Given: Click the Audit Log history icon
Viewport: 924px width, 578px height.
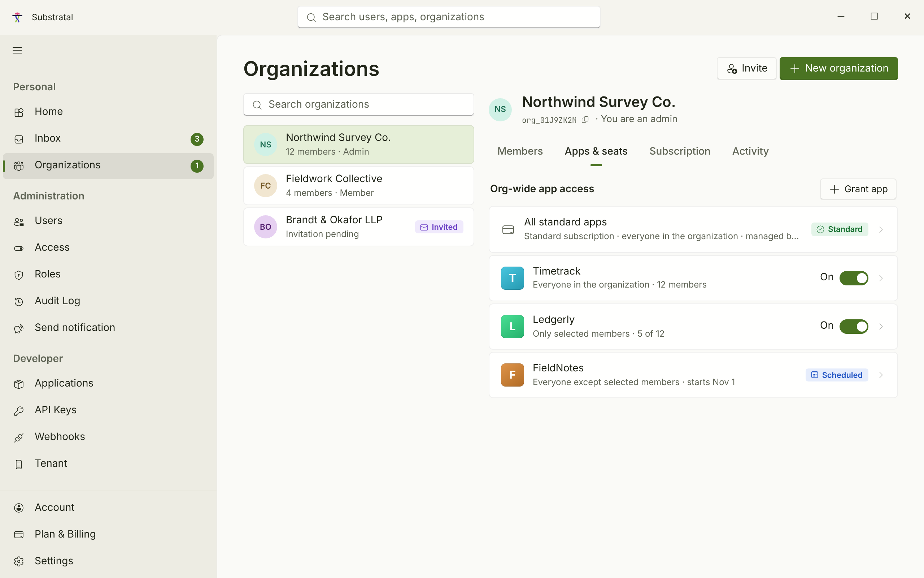Looking at the screenshot, I should tap(19, 302).
